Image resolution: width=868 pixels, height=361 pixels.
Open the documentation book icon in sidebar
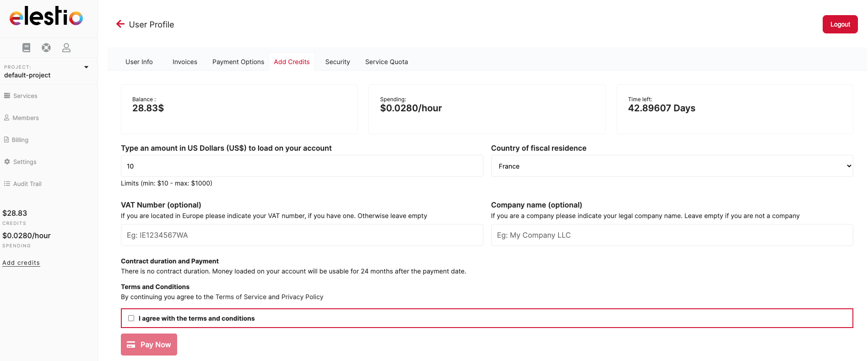(26, 48)
